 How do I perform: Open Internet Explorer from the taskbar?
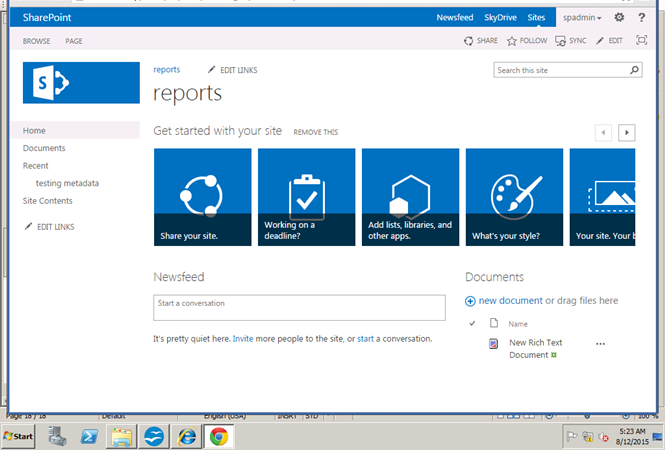point(186,436)
